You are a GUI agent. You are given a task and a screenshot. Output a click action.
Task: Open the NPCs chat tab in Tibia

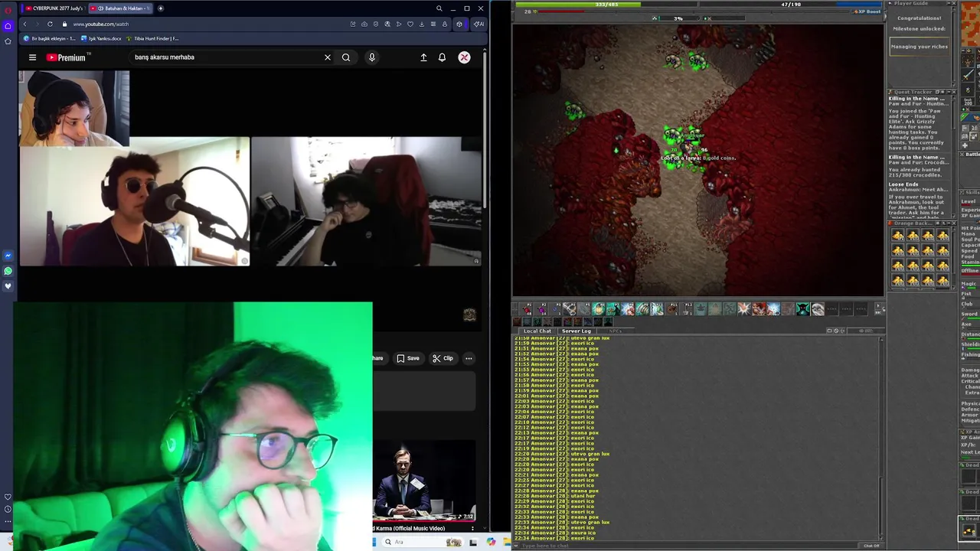(x=615, y=331)
